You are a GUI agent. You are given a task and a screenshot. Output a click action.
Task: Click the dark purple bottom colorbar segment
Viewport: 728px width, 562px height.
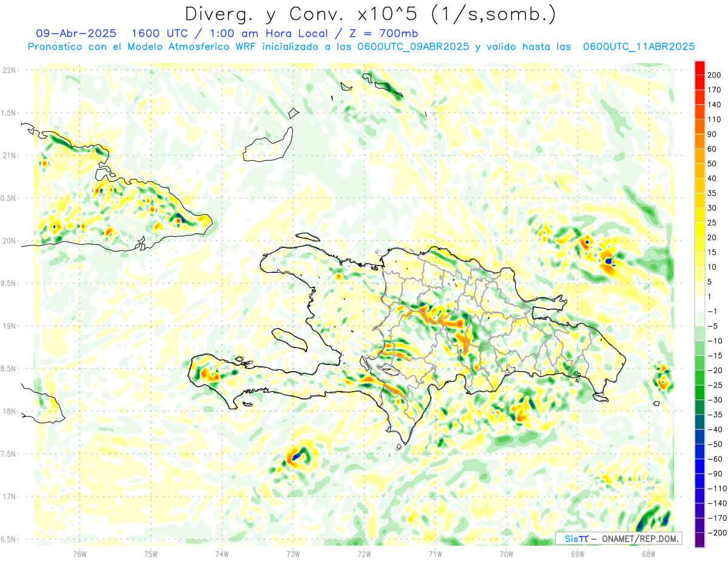click(699, 540)
